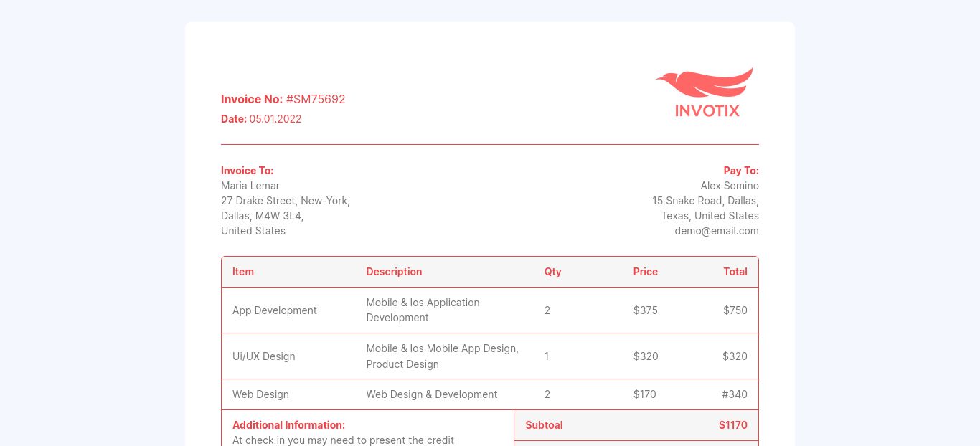Click the #340 total for Web Design
Viewport: 980px width, 446px height.
point(734,394)
